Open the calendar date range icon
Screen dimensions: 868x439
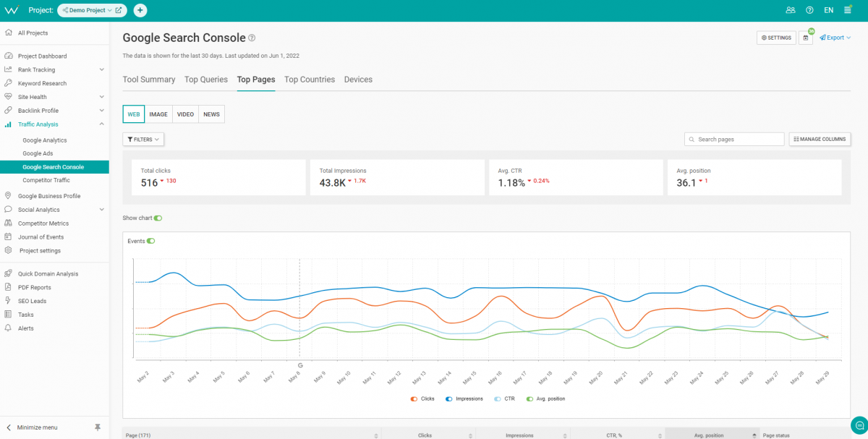pyautogui.click(x=805, y=38)
